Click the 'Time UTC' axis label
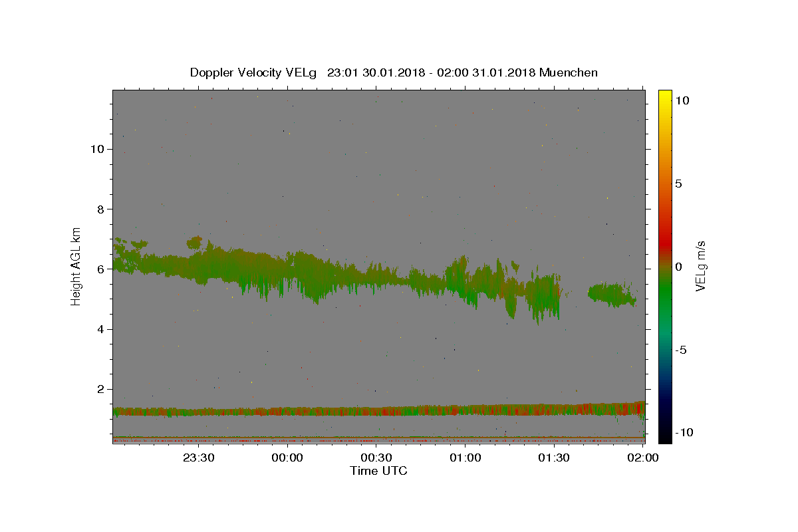Viewport: 798px width, 532px height. (378, 471)
